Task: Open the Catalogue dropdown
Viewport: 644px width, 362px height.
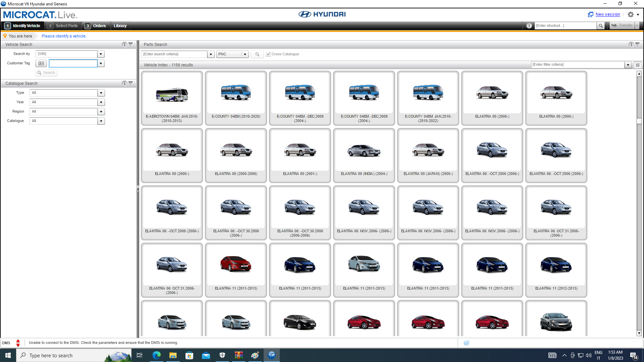Action: 101,121
